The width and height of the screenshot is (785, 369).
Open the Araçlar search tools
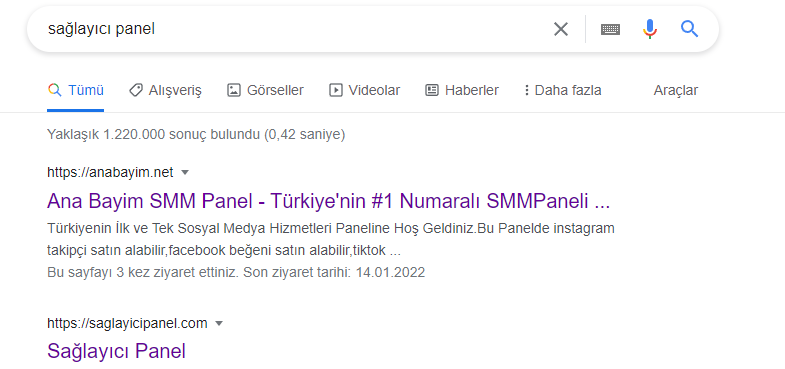click(x=675, y=90)
